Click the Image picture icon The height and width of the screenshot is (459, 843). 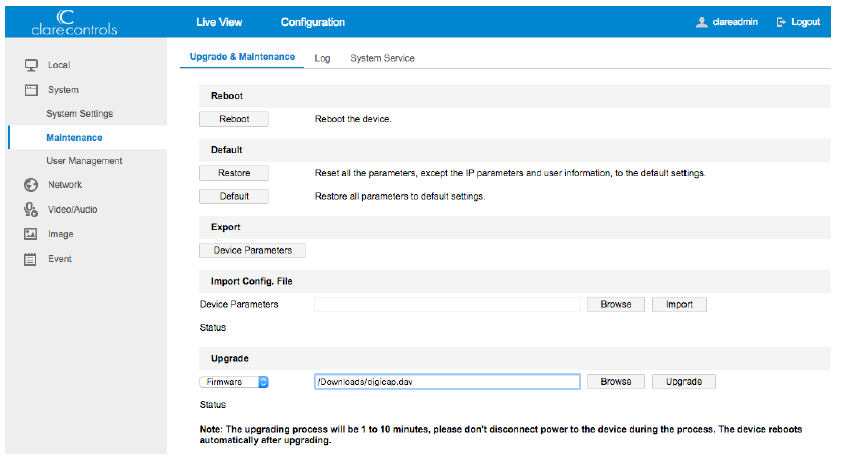(30, 234)
